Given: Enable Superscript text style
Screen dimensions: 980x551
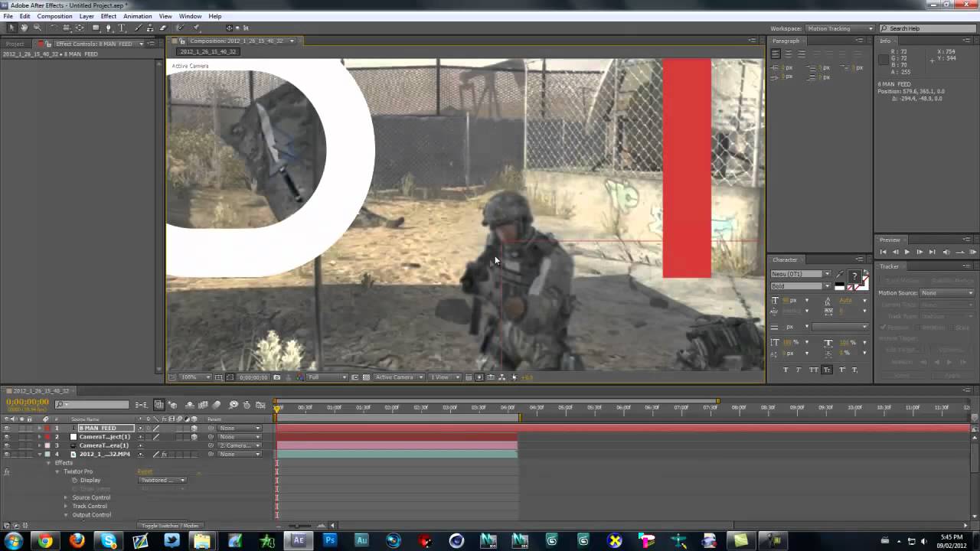Looking at the screenshot, I should click(x=842, y=370).
